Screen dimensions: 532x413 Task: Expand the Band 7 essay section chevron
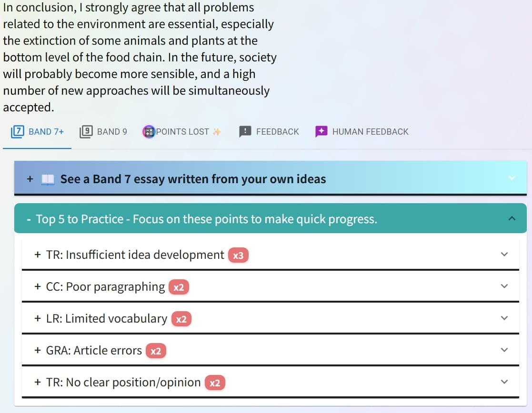(x=512, y=178)
